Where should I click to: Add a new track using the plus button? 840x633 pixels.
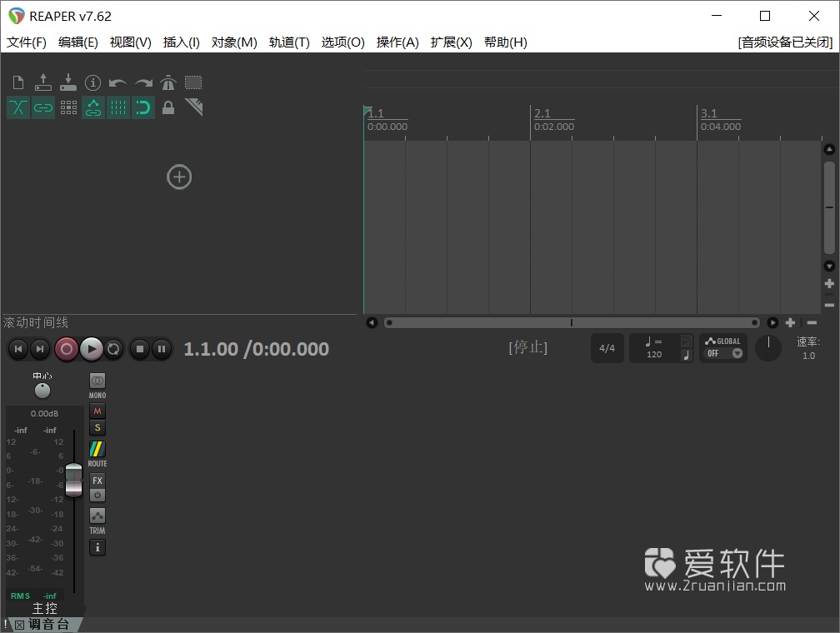click(x=179, y=177)
